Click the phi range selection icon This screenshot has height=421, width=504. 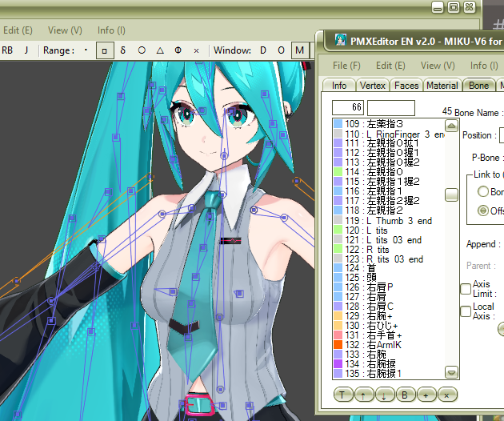178,50
